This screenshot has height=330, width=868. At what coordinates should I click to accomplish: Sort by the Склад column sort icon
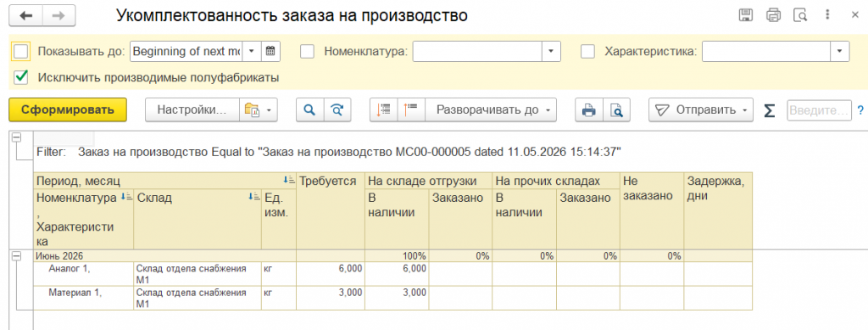pos(254,197)
